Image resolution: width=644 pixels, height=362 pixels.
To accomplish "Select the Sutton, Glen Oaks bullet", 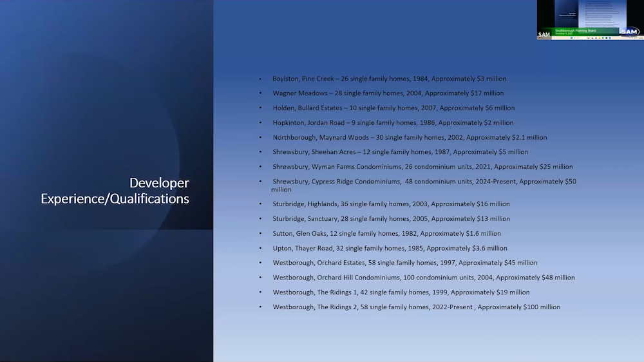I will [x=386, y=234].
